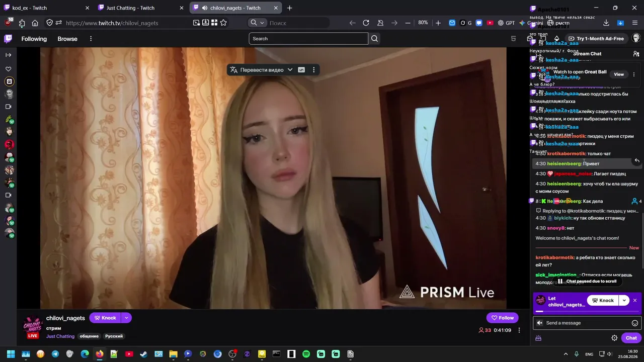Open a new browser tab
This screenshot has width=644, height=362.
coord(289,8)
